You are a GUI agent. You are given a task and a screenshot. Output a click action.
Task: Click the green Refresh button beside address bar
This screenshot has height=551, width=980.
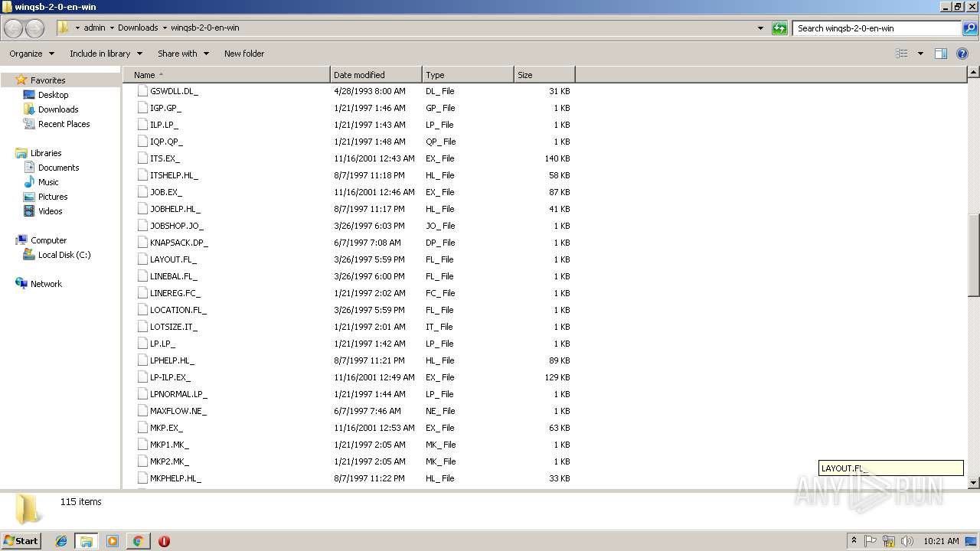tap(779, 28)
